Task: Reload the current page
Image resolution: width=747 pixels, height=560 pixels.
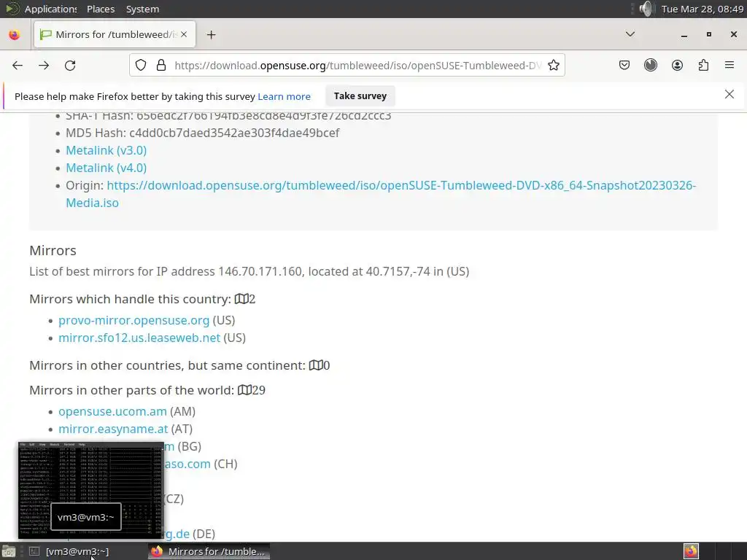Action: coord(70,65)
